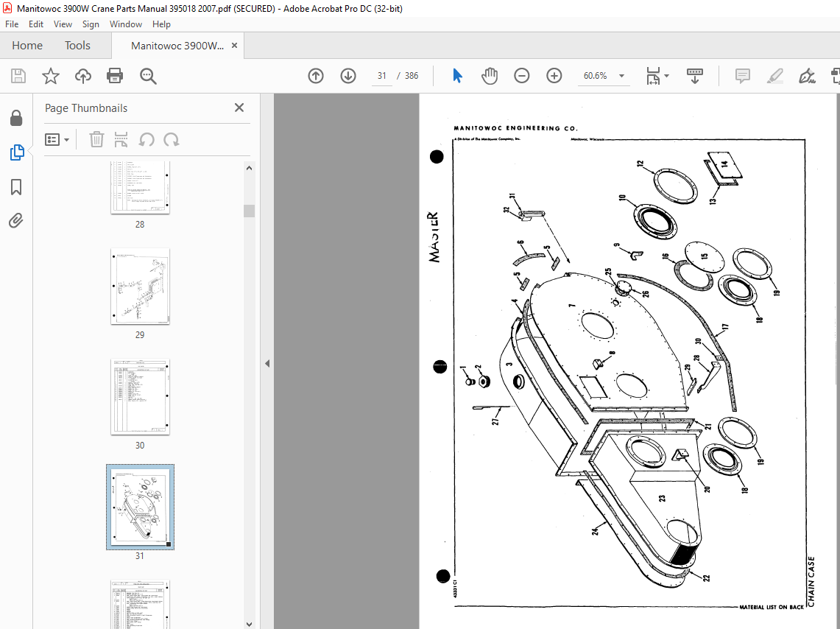Add document to starred favorites

coord(50,76)
